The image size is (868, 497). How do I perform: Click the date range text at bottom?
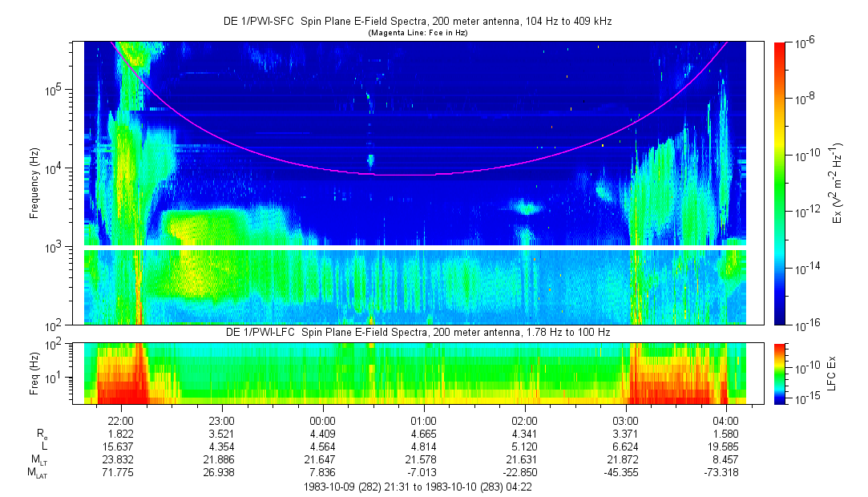click(417, 486)
